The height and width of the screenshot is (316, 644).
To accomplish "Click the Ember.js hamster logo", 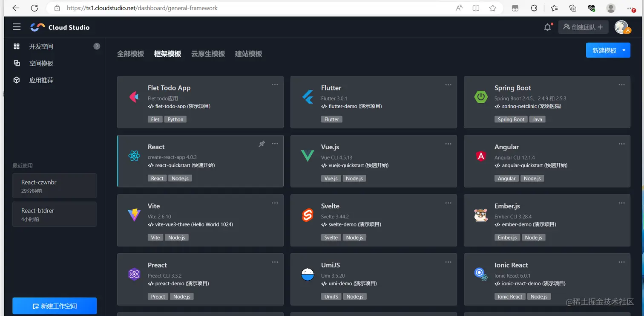I will pyautogui.click(x=481, y=215).
